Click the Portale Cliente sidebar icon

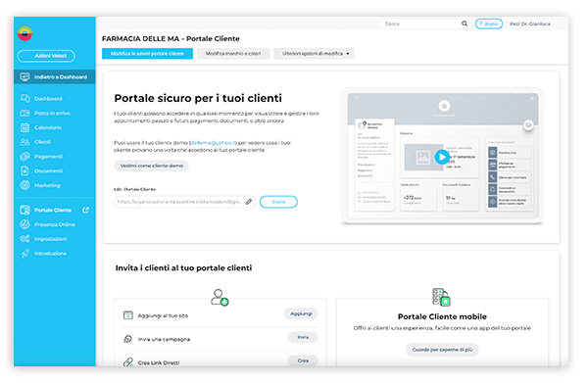24,210
